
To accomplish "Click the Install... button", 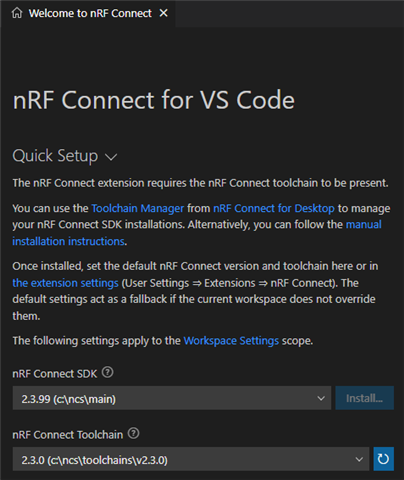I will click(x=364, y=398).
